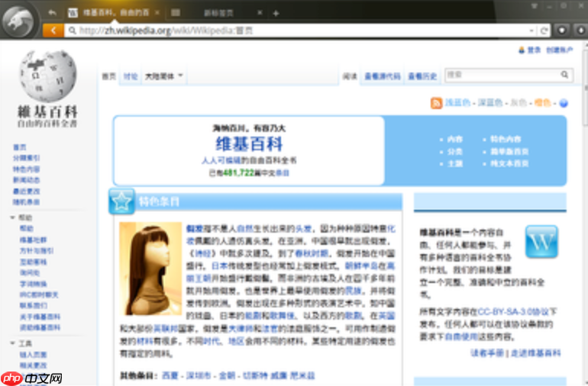588x386 pixels.
Task: Click the wig mannequin thumbnail image
Action: tap(150, 269)
